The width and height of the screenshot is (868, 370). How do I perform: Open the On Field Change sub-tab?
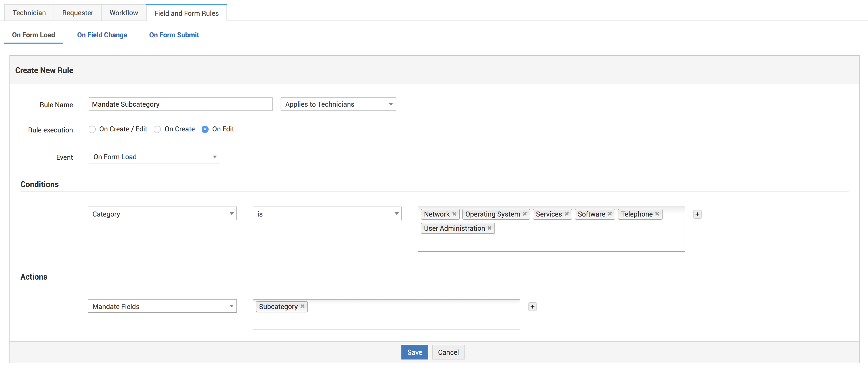click(x=102, y=35)
